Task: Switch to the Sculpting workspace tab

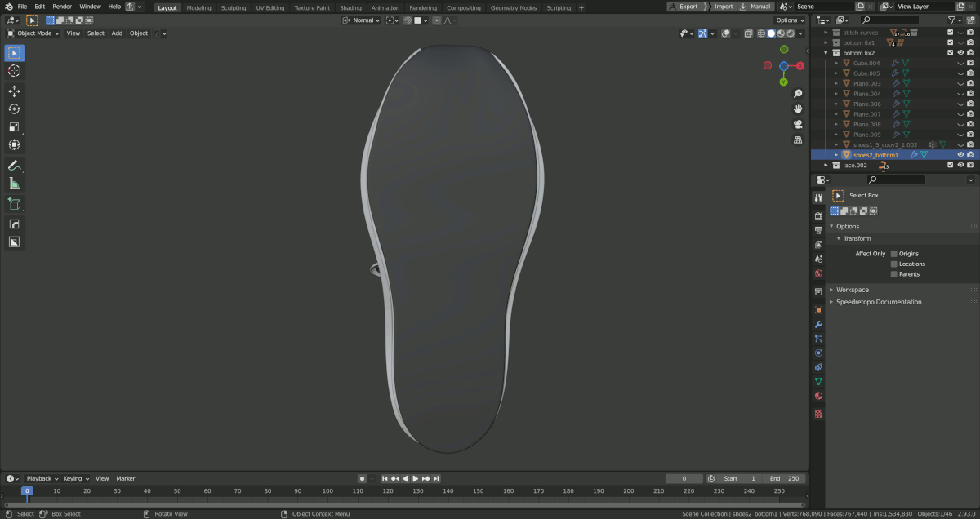Action: point(233,7)
